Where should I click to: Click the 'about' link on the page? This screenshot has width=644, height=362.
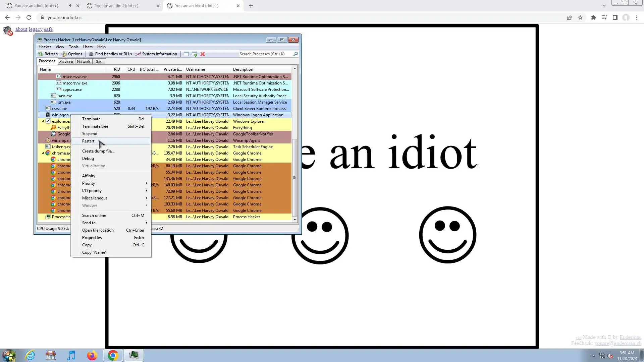coord(21,29)
